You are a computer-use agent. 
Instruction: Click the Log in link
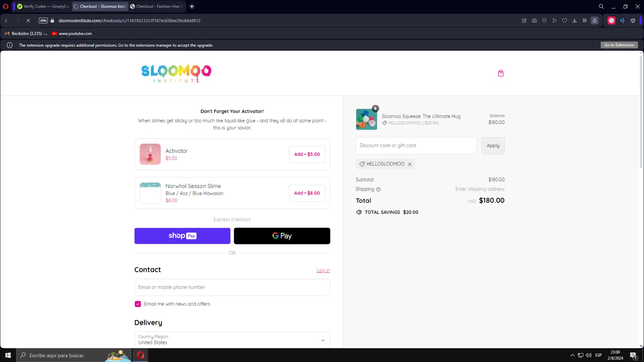323,271
